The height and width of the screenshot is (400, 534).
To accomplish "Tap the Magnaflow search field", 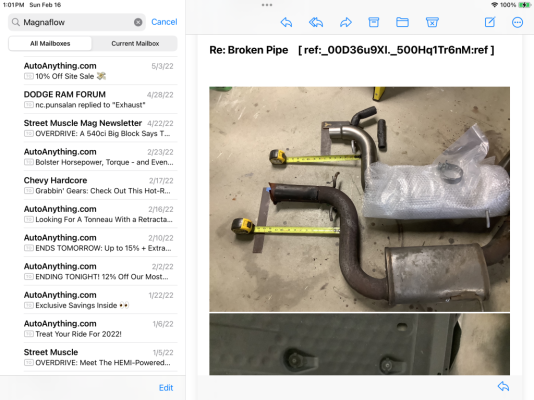I will 77,22.
